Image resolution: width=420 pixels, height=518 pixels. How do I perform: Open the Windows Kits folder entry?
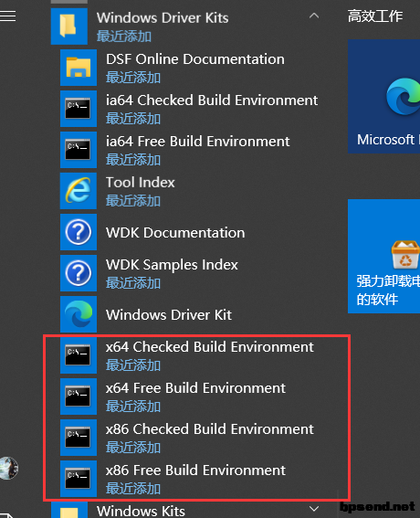click(185, 510)
